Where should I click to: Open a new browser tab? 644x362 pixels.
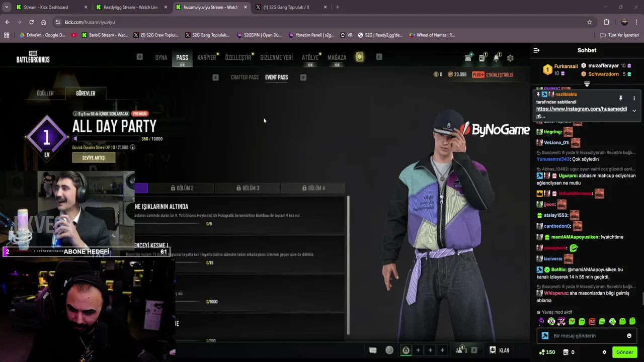click(337, 7)
